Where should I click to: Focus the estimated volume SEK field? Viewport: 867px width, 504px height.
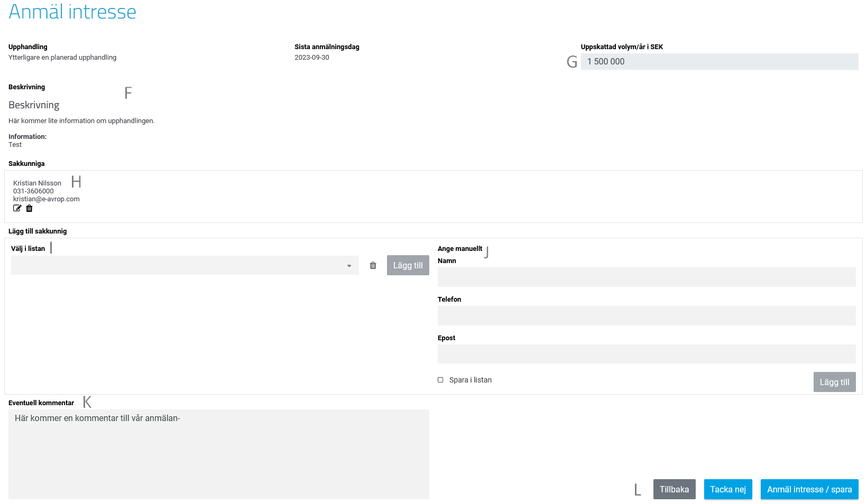719,61
